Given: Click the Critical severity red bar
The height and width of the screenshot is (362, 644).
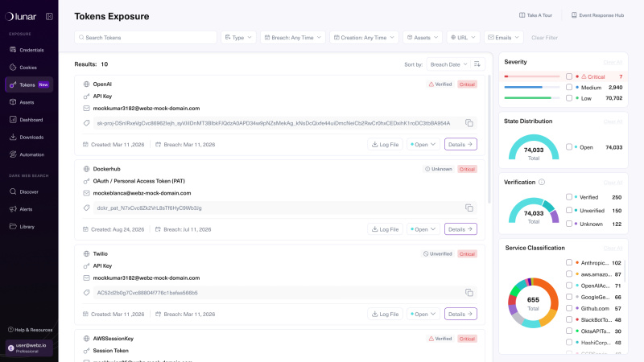Looking at the screenshot, I should (x=532, y=76).
